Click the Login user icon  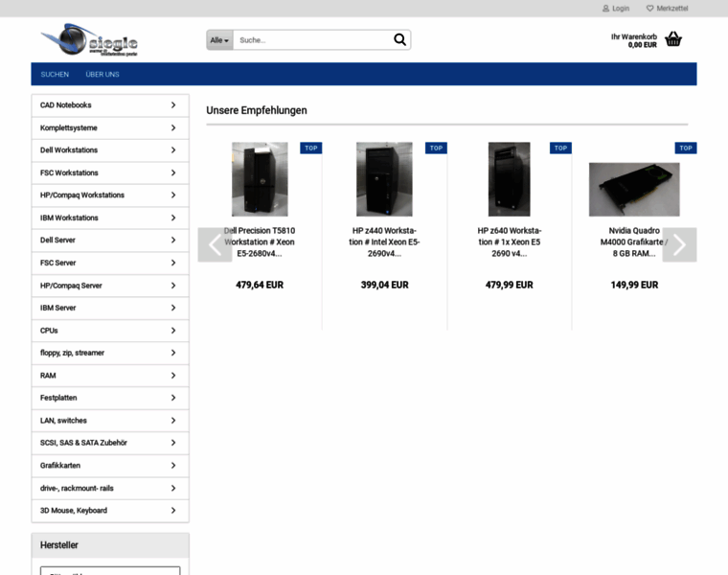tap(605, 9)
